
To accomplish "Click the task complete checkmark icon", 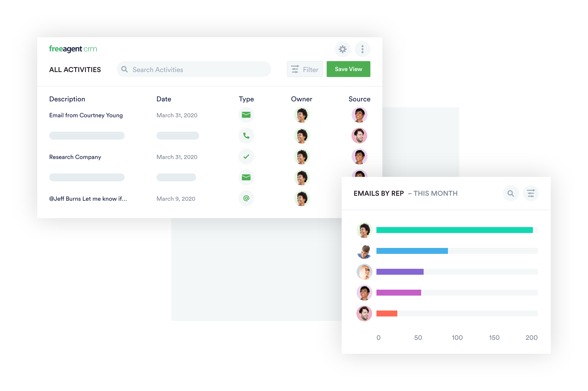I will [x=246, y=156].
